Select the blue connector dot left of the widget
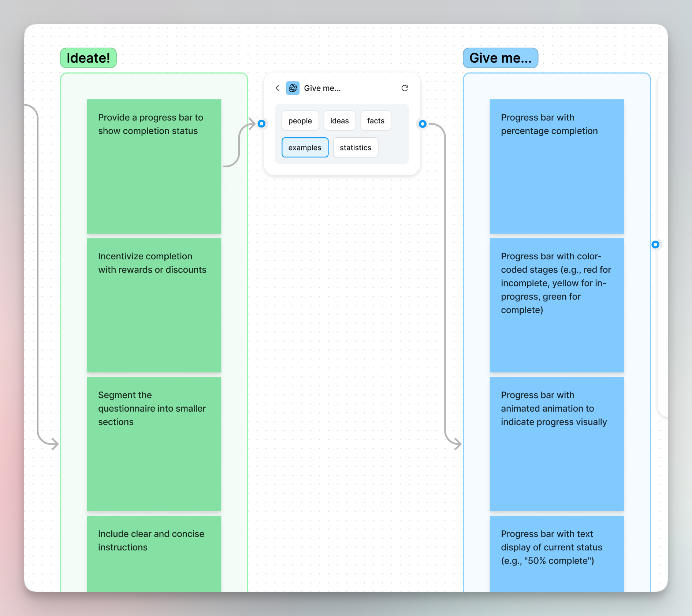692x616 pixels. tap(261, 124)
